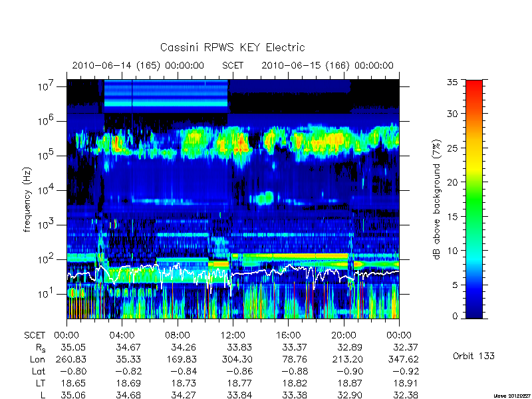
Task: Click the LT value "18.73"
Action: coord(184,383)
